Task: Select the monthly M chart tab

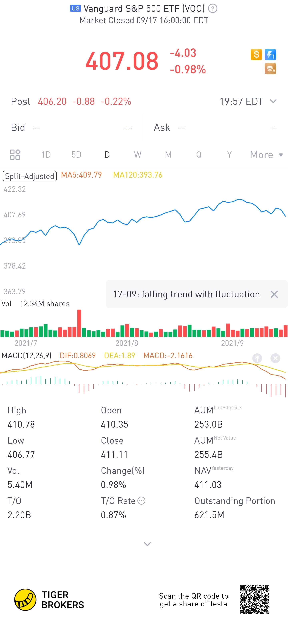Action: pyautogui.click(x=168, y=154)
